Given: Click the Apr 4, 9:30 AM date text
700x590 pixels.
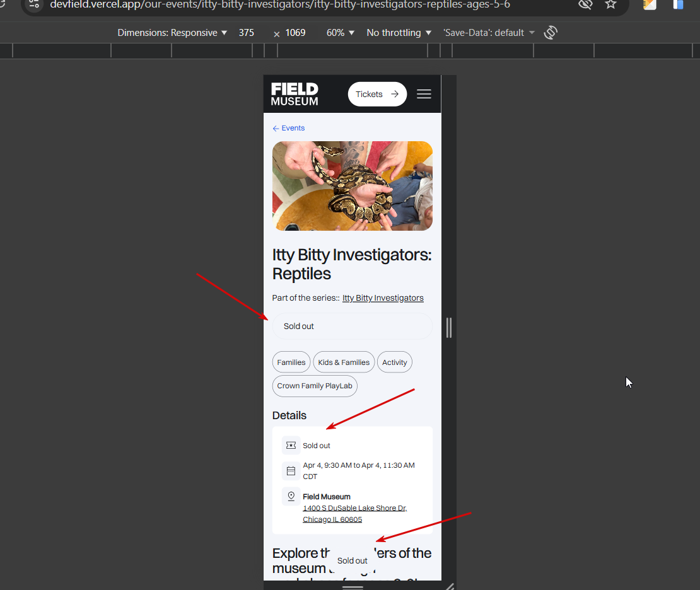Looking at the screenshot, I should coord(358,471).
